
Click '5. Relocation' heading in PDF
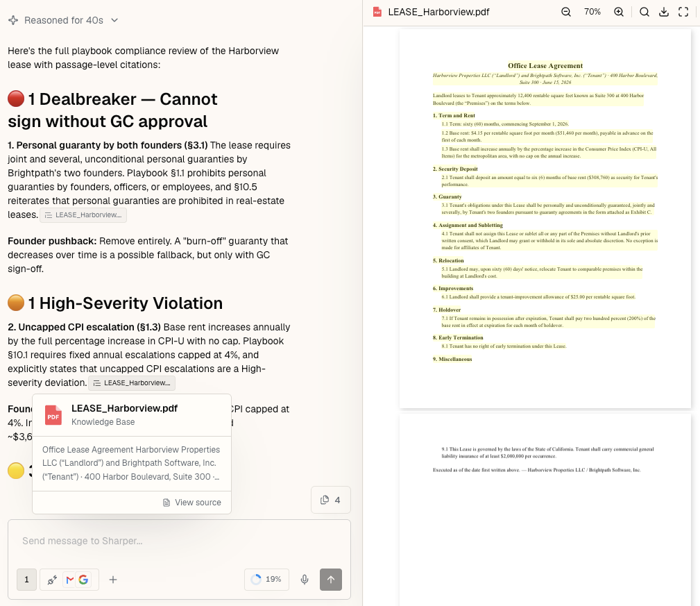447,260
